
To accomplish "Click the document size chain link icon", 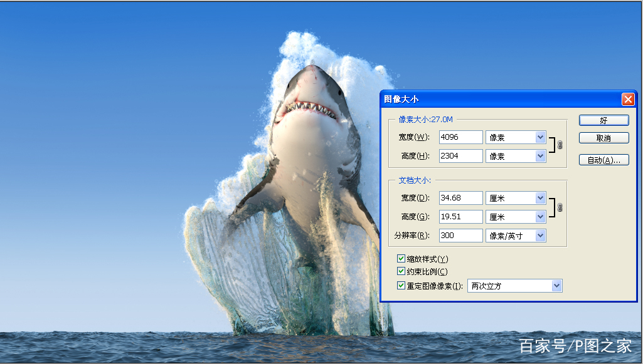I will 560,207.
